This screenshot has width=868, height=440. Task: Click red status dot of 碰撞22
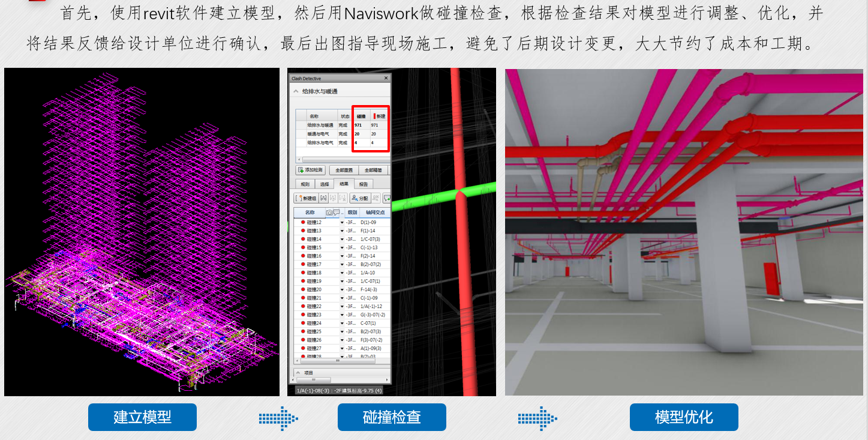tap(303, 306)
